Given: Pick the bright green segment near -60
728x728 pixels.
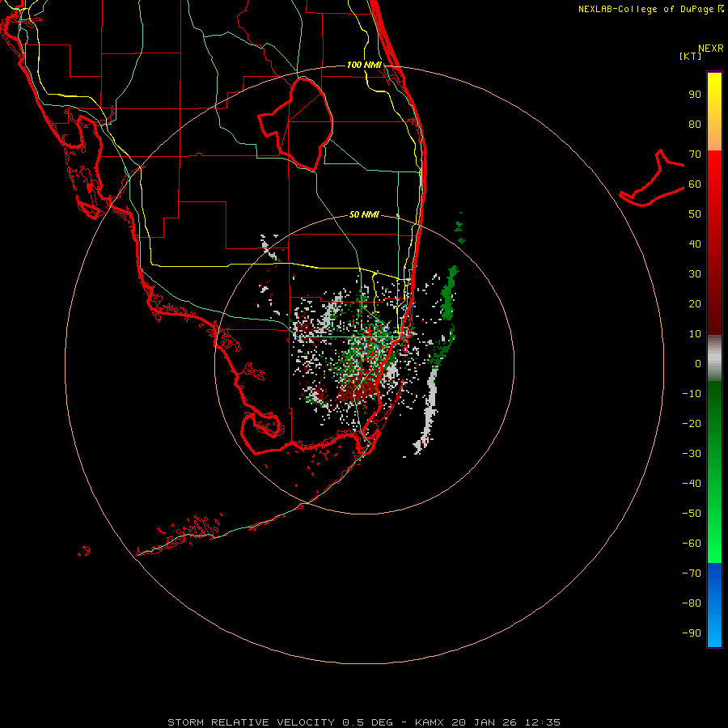Looking at the screenshot, I should point(714,544).
